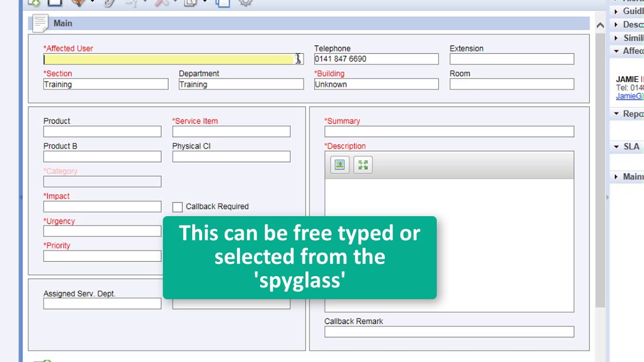The image size is (644, 362).
Task: Click the Summary input field
Action: tap(449, 132)
